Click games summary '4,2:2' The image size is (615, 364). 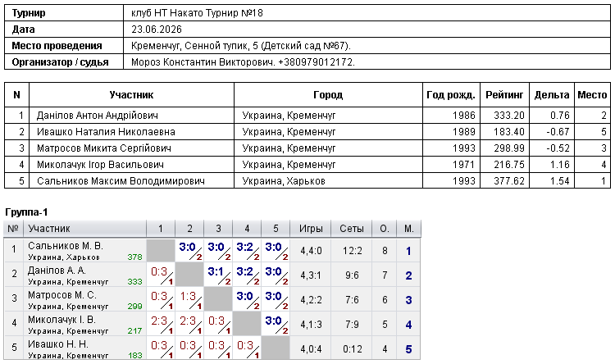click(x=311, y=300)
